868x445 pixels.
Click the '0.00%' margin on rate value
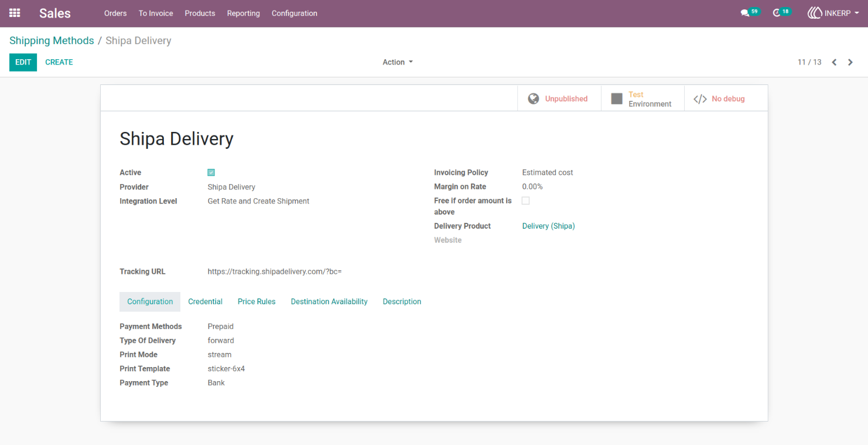(532, 186)
